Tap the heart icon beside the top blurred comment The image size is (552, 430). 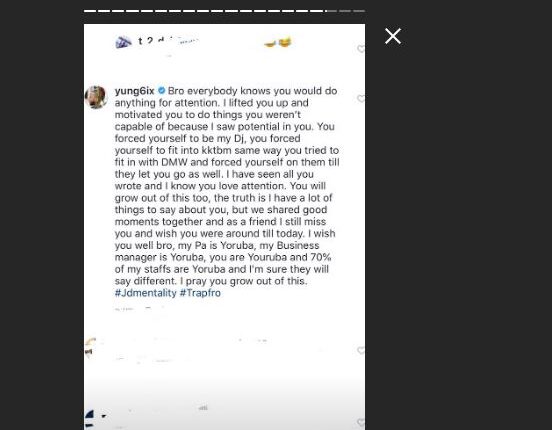point(361,49)
